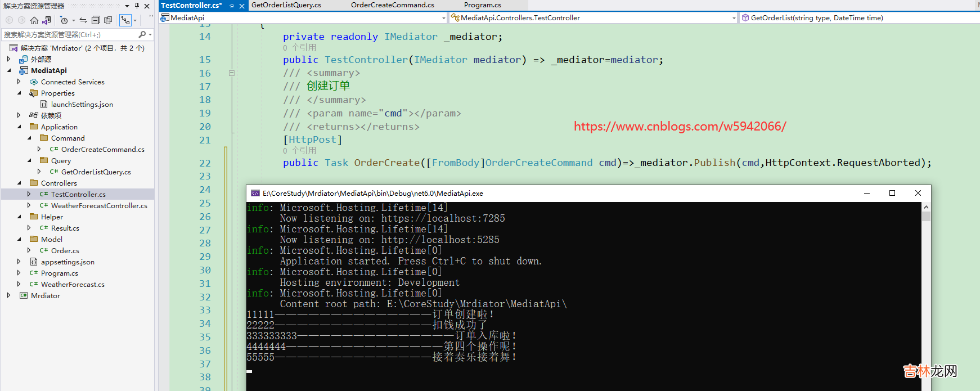The width and height of the screenshot is (980, 391).
Task: Open the Program.cs editor tab
Action: point(482,5)
